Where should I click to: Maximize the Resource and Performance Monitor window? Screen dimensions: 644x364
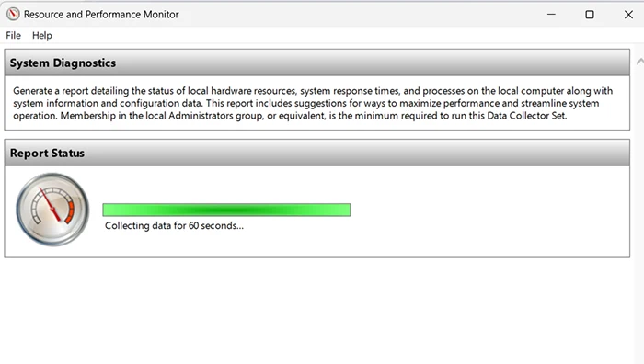590,15
